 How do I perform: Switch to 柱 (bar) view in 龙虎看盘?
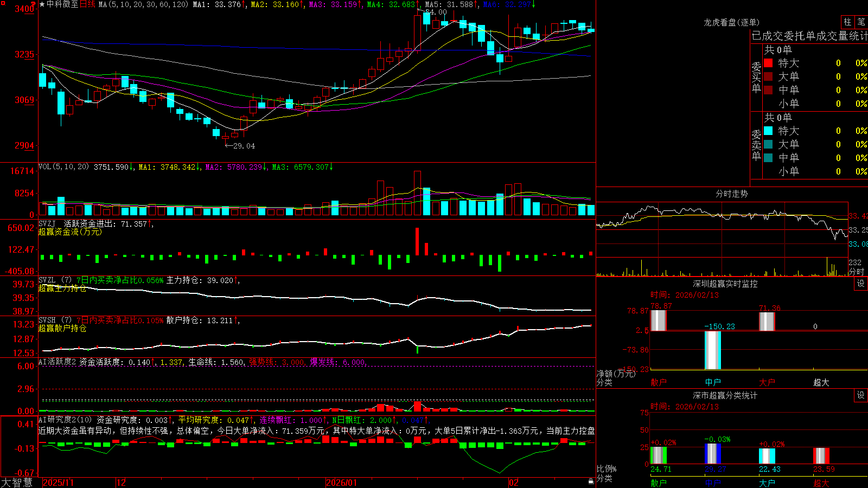pyautogui.click(x=847, y=22)
